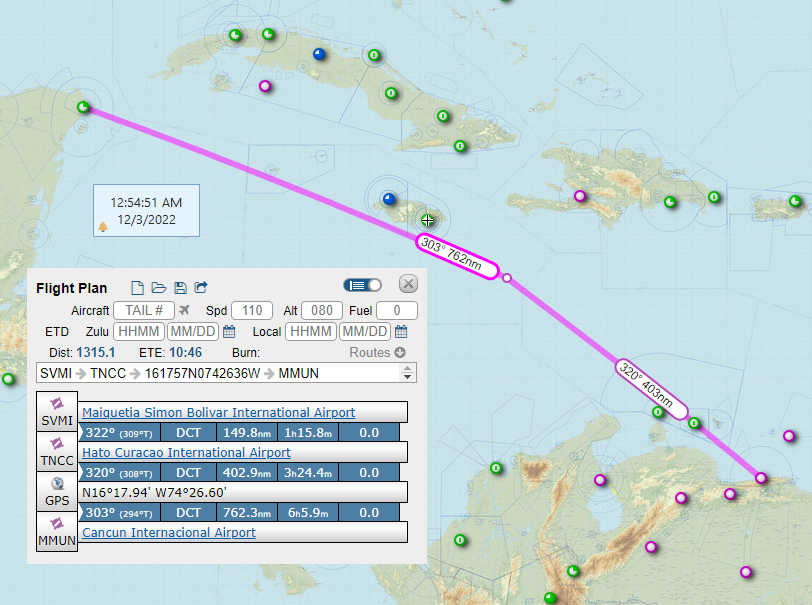
Task: Click the 320° heading leg cell
Action: click(x=119, y=472)
